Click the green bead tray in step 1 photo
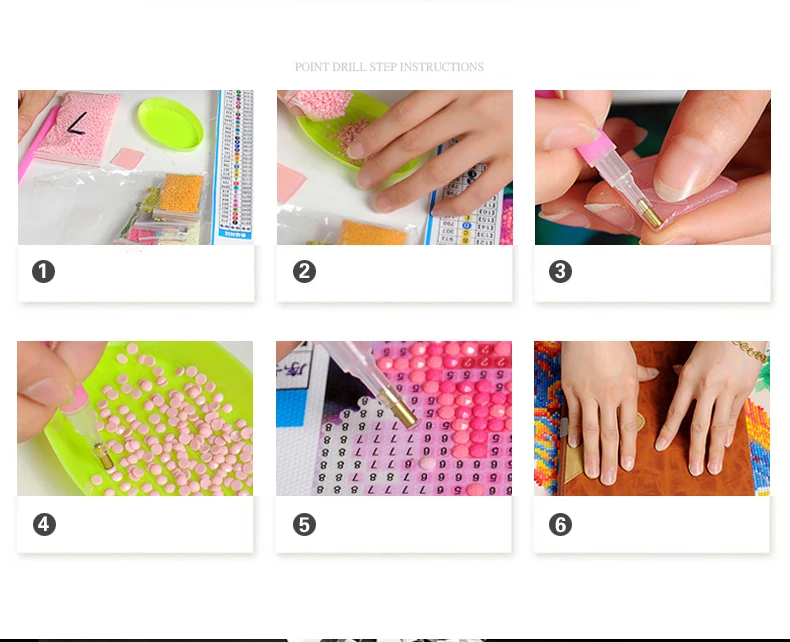 (170, 124)
